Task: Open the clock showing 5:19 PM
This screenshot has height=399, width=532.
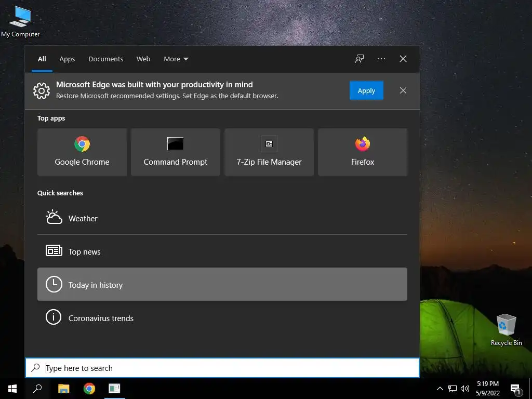Action: click(x=487, y=389)
